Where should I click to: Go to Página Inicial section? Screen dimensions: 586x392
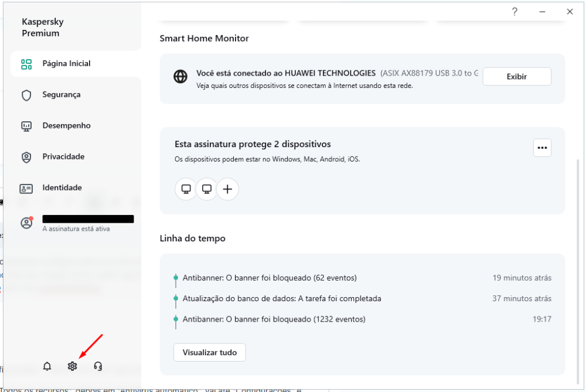(x=76, y=63)
